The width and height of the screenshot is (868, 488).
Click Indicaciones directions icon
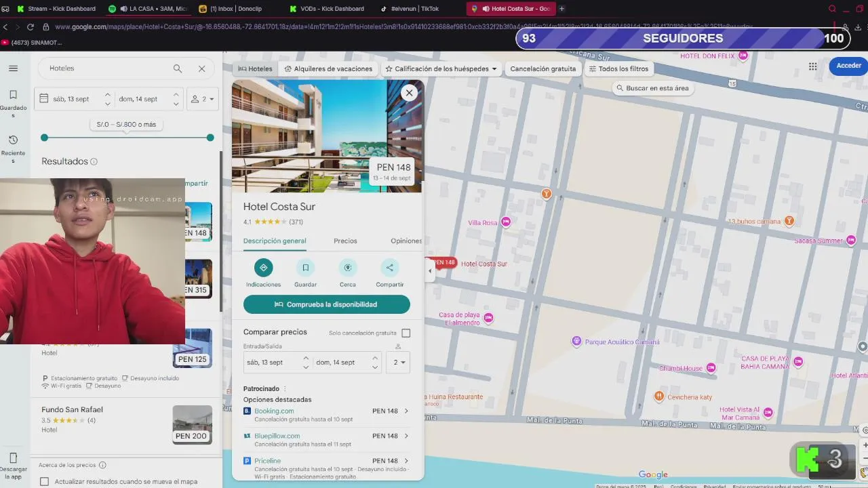click(x=263, y=268)
